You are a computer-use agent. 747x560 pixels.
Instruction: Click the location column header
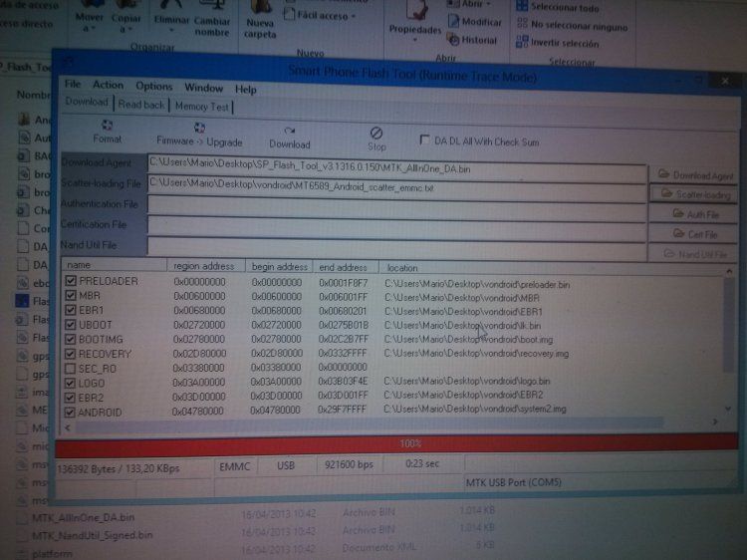[553, 268]
